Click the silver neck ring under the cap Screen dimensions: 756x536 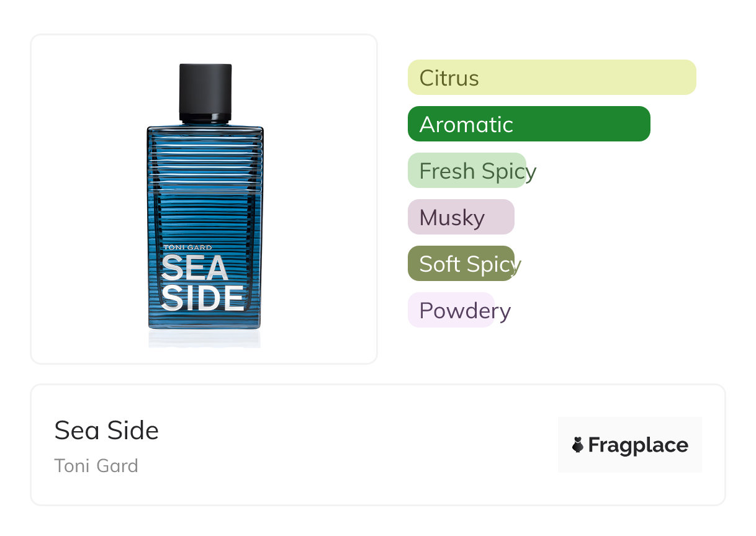pyautogui.click(x=205, y=117)
